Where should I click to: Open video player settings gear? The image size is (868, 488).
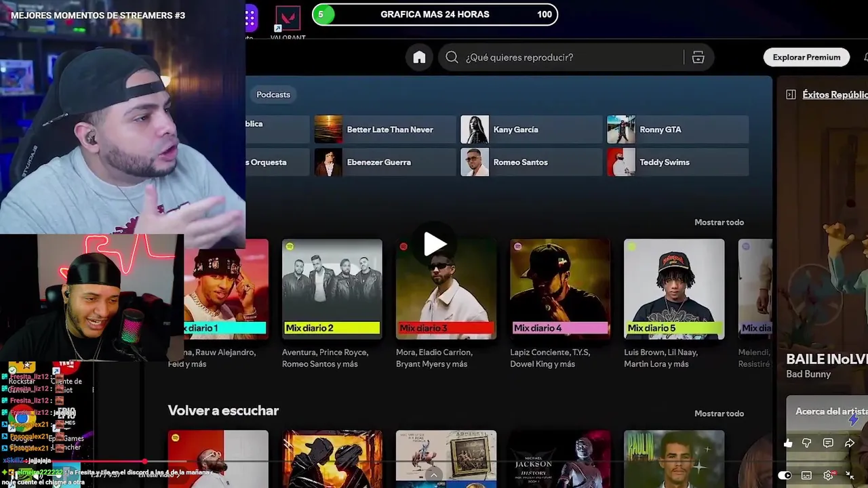[x=828, y=475]
